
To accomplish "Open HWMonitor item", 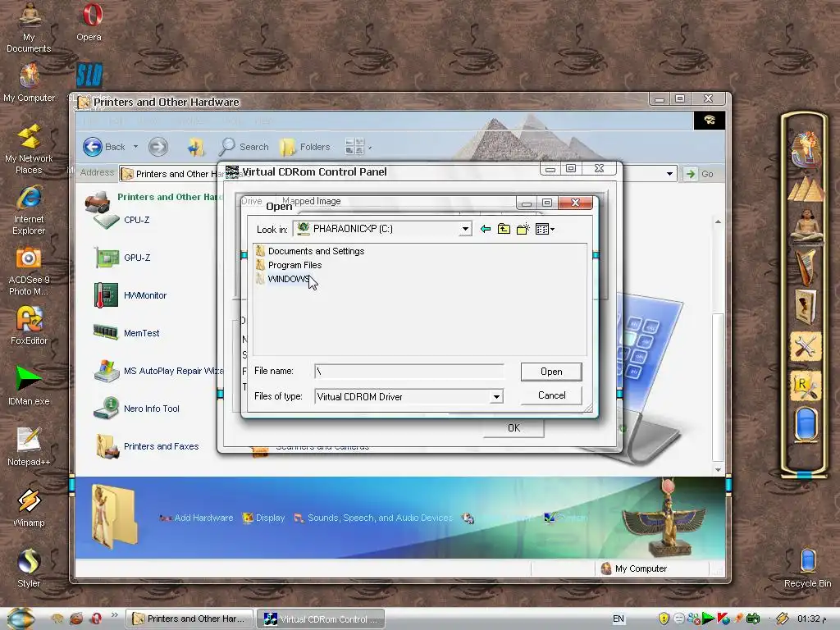I will [130, 295].
